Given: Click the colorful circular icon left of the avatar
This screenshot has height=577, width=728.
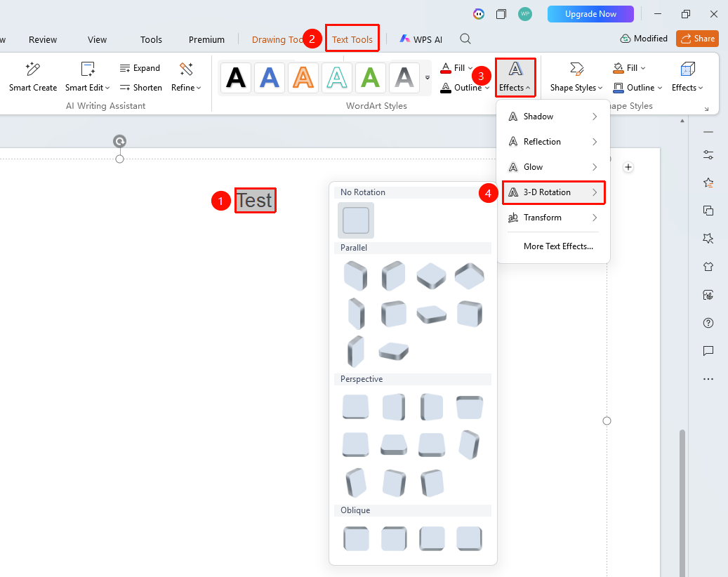Looking at the screenshot, I should [479, 14].
